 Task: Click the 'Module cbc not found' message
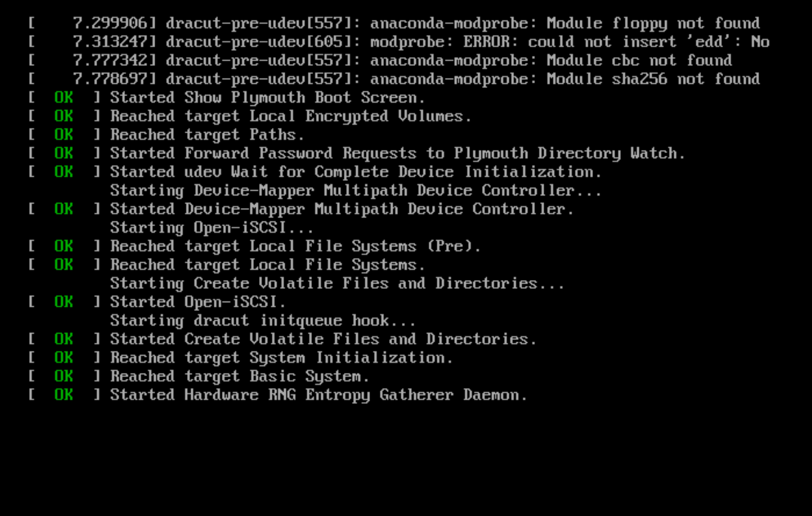[x=639, y=60]
